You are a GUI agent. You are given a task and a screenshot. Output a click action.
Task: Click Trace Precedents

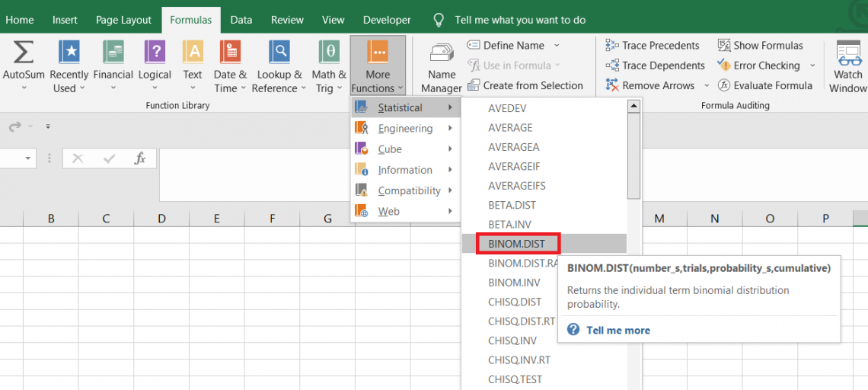(659, 46)
